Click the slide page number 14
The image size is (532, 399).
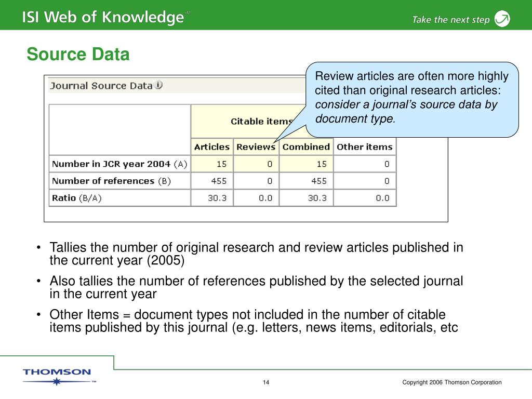tap(266, 382)
